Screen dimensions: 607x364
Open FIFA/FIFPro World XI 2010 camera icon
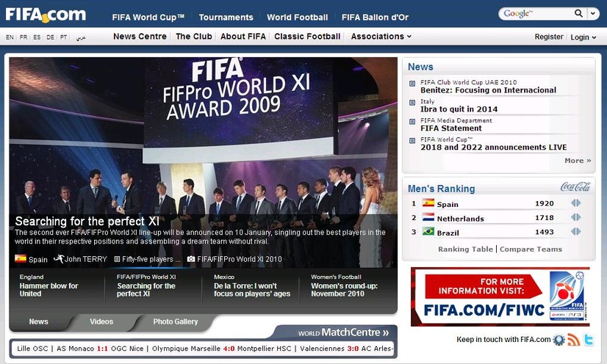(191, 259)
